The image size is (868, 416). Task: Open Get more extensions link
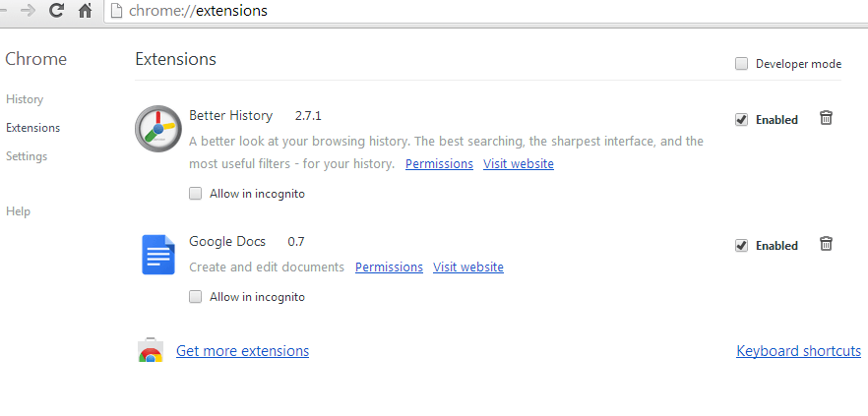click(242, 351)
